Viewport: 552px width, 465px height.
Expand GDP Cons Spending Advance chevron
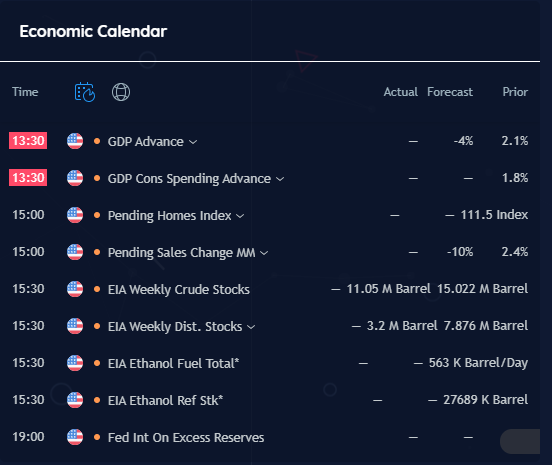click(x=280, y=179)
